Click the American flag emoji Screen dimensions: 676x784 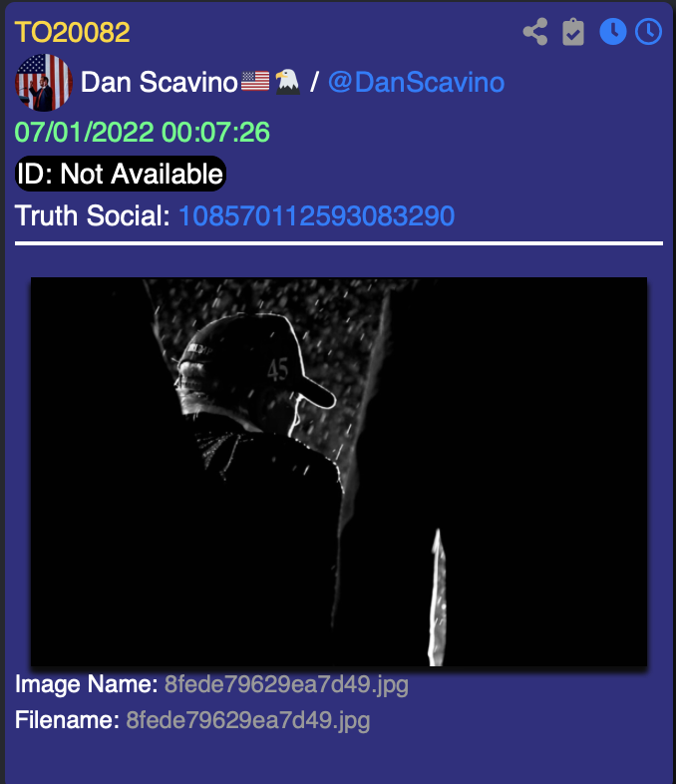(255, 82)
